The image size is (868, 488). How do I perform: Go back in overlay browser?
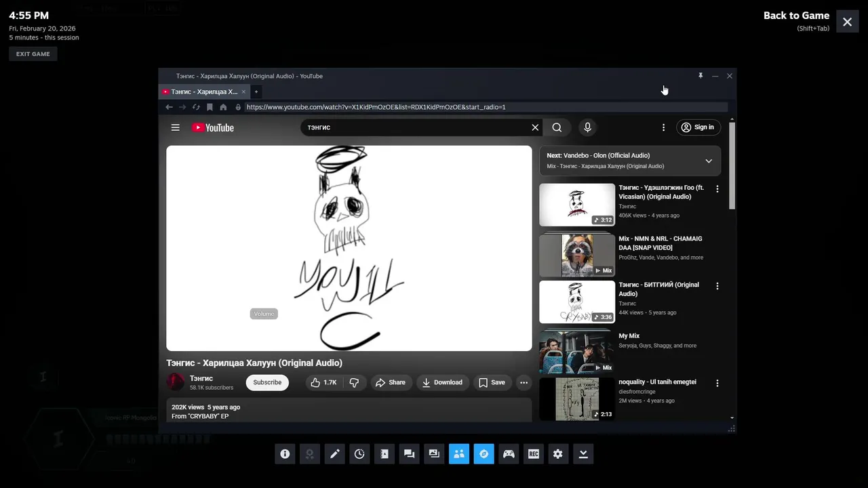coord(169,107)
